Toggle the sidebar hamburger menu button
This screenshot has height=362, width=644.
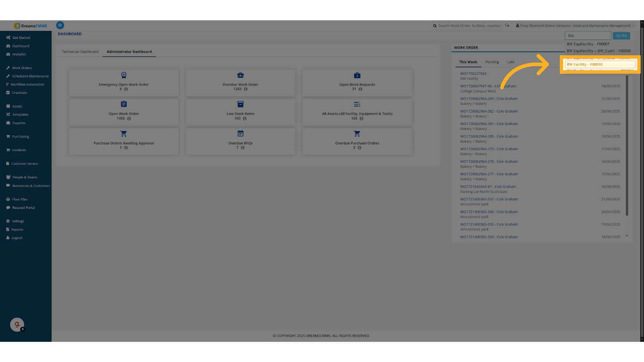pyautogui.click(x=60, y=25)
